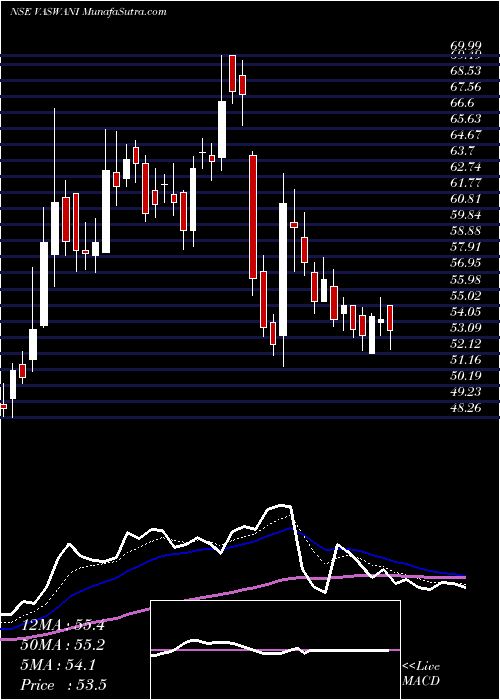Click the 68.53 price axis label
This screenshot has width=500, height=700.
coord(466,71)
